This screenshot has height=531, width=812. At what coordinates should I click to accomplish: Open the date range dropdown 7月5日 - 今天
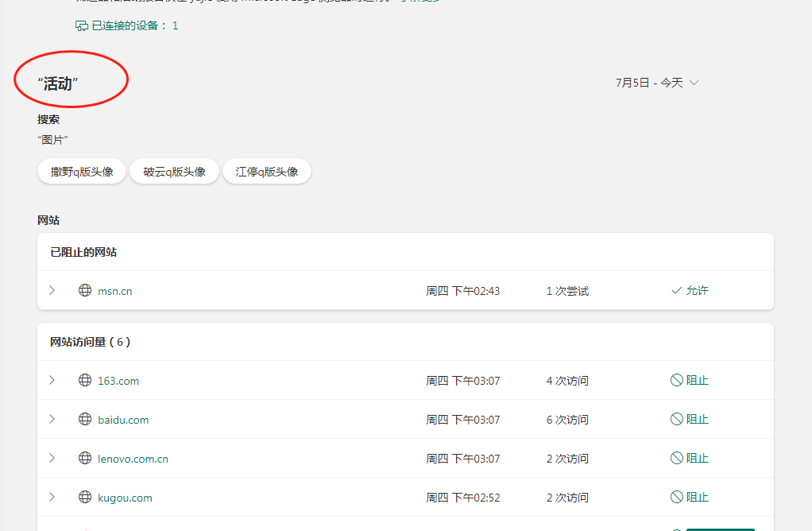657,83
